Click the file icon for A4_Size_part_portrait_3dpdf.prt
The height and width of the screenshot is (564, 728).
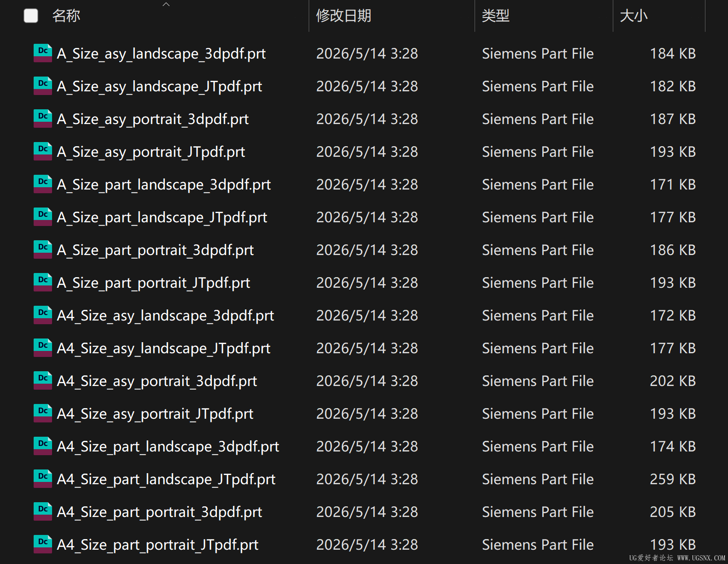(x=43, y=511)
